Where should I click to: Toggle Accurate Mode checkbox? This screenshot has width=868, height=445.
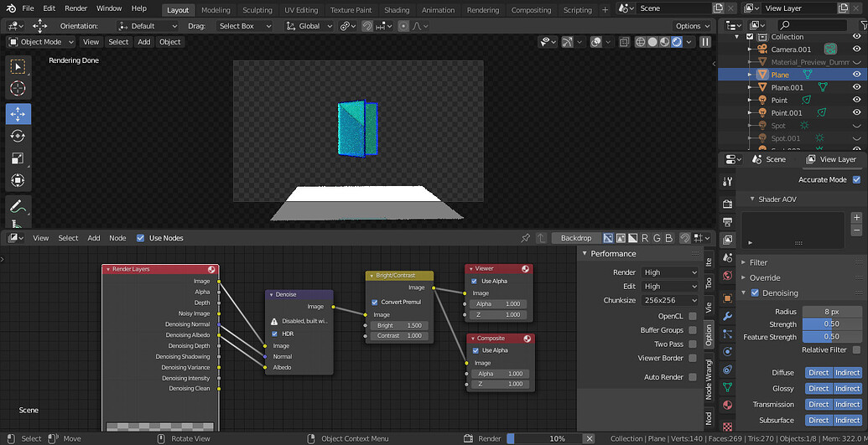(x=857, y=180)
